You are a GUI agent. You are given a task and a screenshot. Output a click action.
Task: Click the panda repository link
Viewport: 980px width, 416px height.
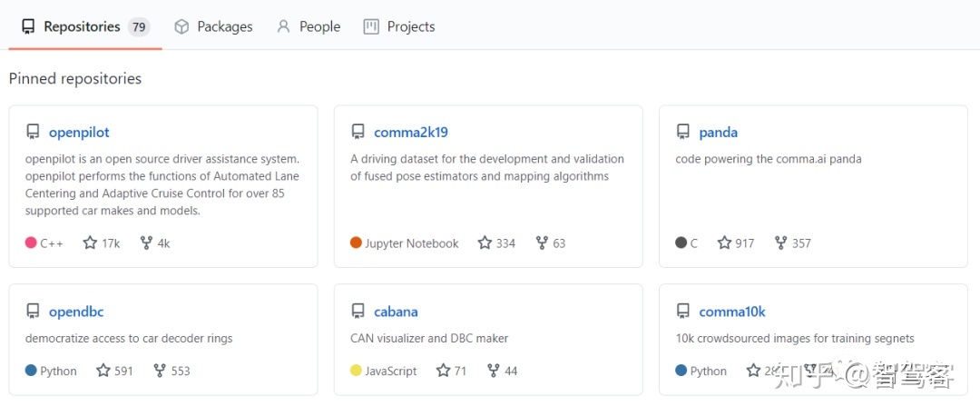(x=718, y=132)
